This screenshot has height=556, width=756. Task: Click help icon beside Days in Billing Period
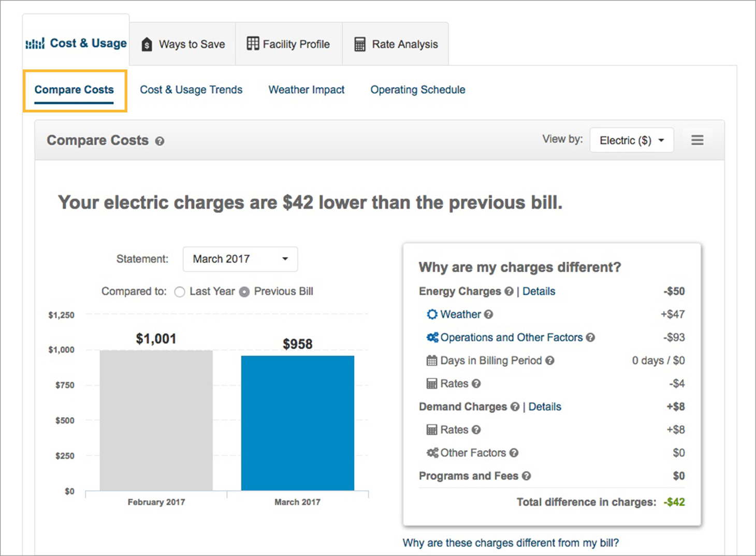(550, 361)
